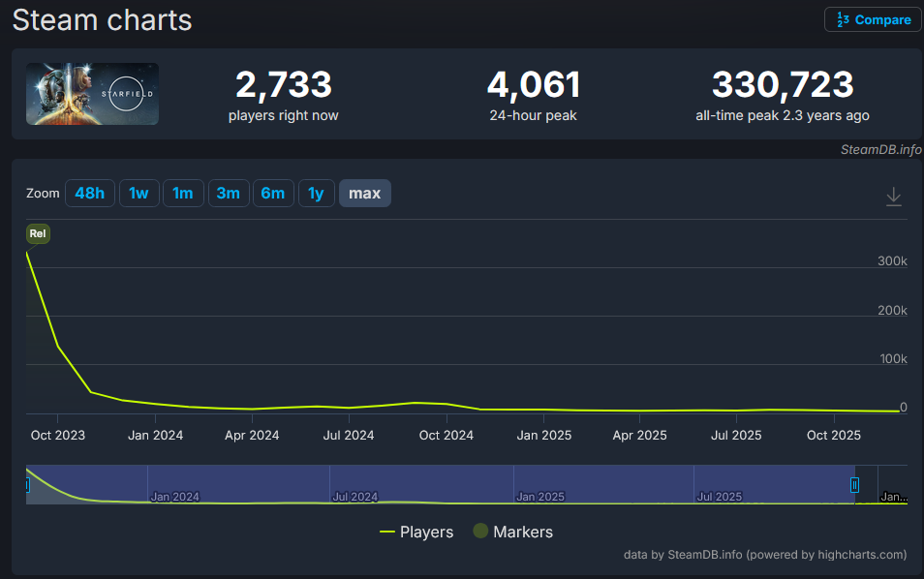Click the Steam charts heading

pos(103,20)
